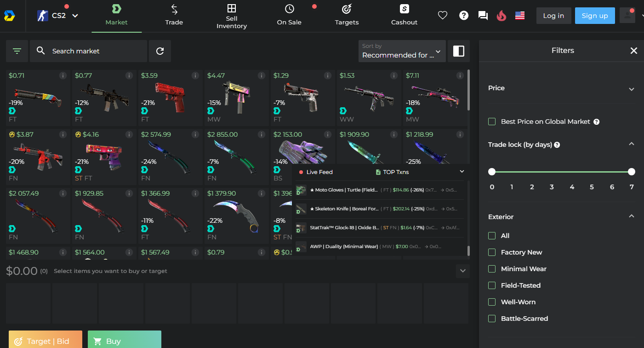Screen dimensions: 644x348
Task: Open the CS2 game selector dropdown
Action: click(x=58, y=16)
